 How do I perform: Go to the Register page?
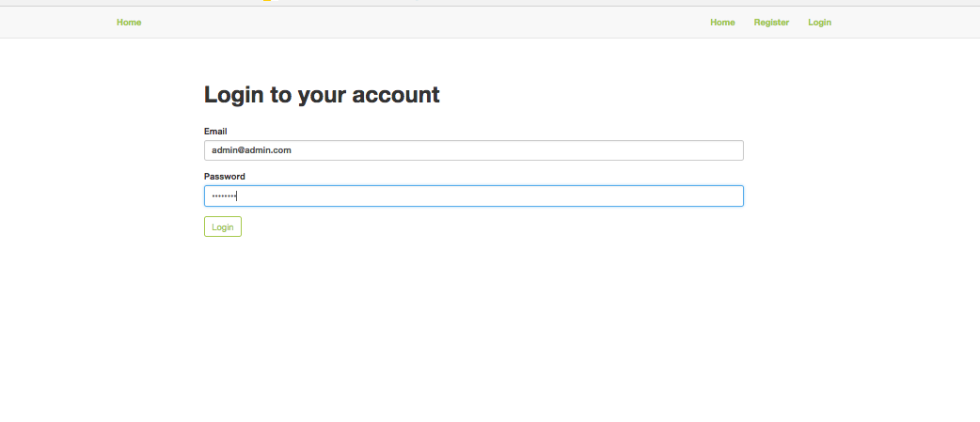pyautogui.click(x=771, y=23)
